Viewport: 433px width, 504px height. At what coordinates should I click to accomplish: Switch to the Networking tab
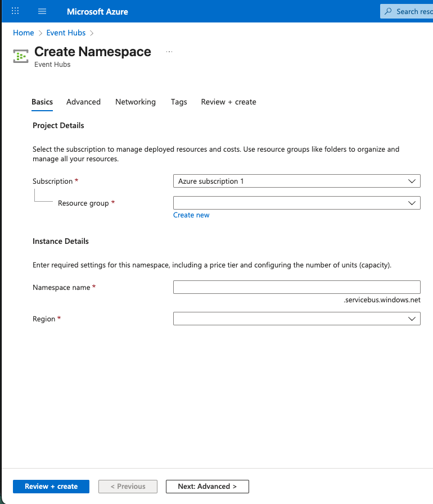click(136, 102)
